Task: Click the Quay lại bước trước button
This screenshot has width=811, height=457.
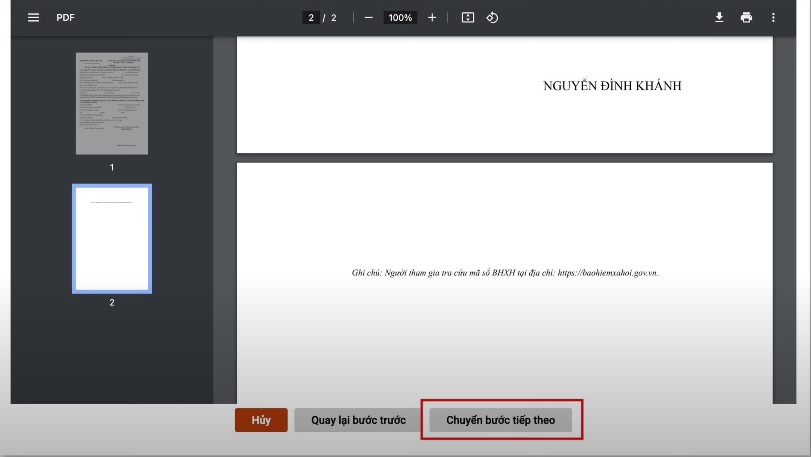Action: pyautogui.click(x=358, y=420)
